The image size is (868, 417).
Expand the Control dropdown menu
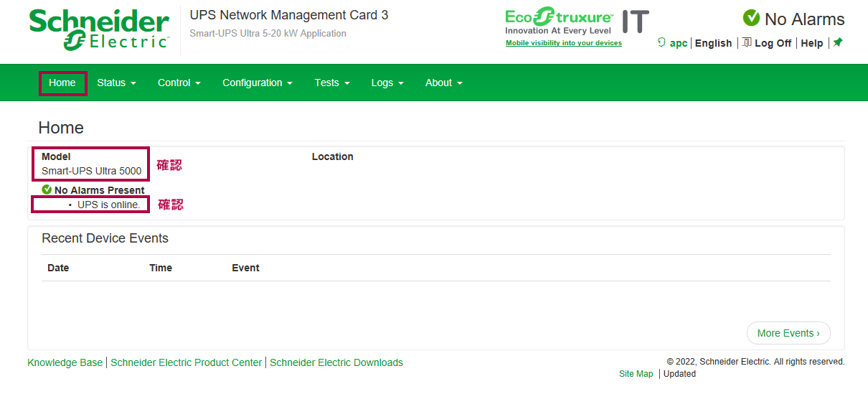[179, 83]
